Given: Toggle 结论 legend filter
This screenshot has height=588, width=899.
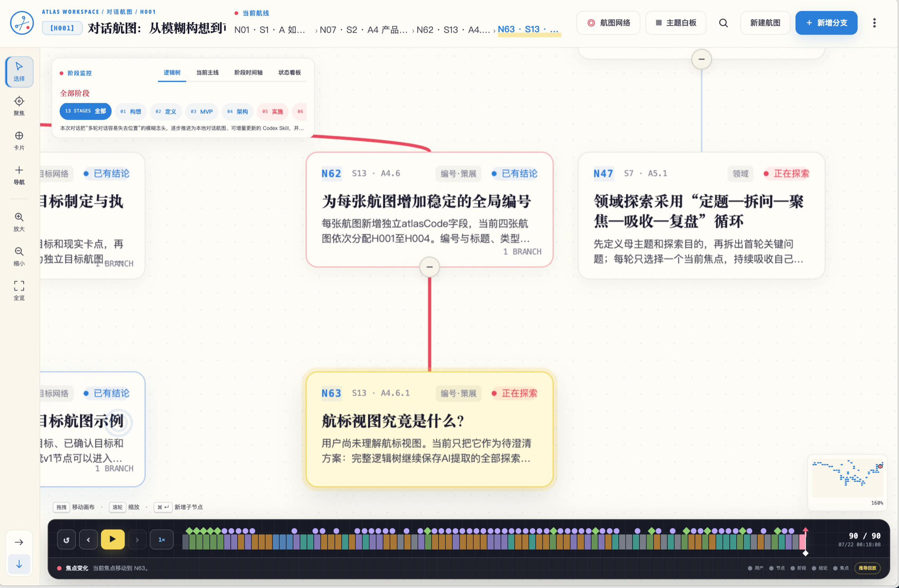Looking at the screenshot, I should pos(819,568).
